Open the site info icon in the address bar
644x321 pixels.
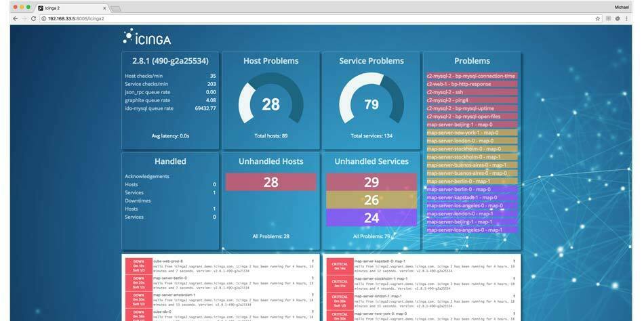44,18
